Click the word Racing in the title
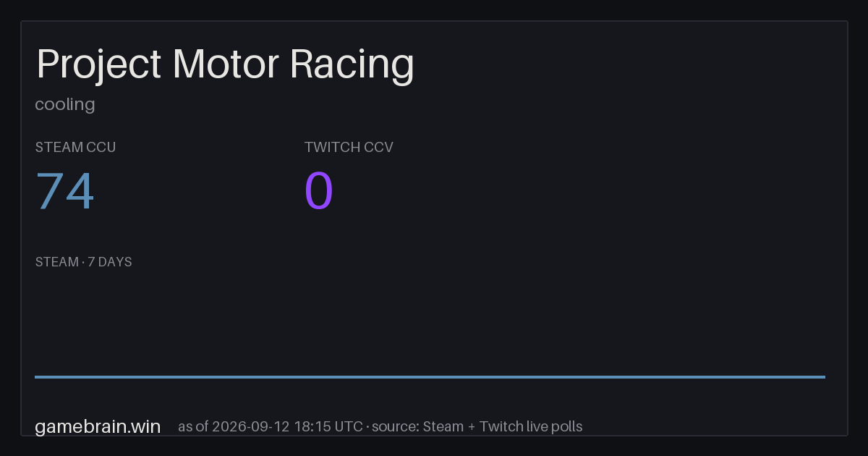Image resolution: width=868 pixels, height=456 pixels. coord(352,65)
